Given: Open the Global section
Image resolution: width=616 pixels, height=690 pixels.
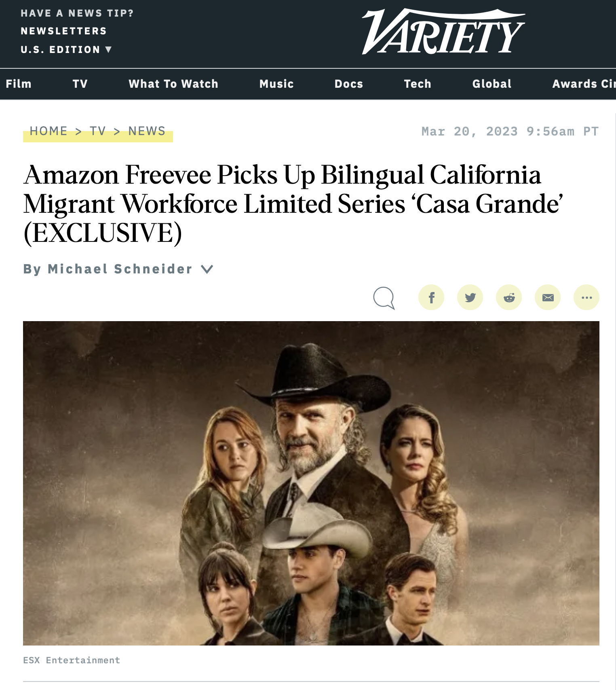Looking at the screenshot, I should point(492,84).
